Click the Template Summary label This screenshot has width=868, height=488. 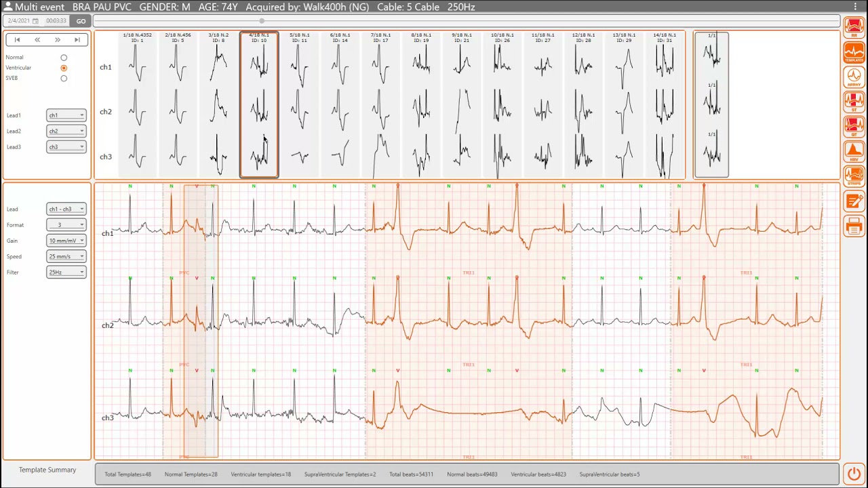[x=47, y=470]
